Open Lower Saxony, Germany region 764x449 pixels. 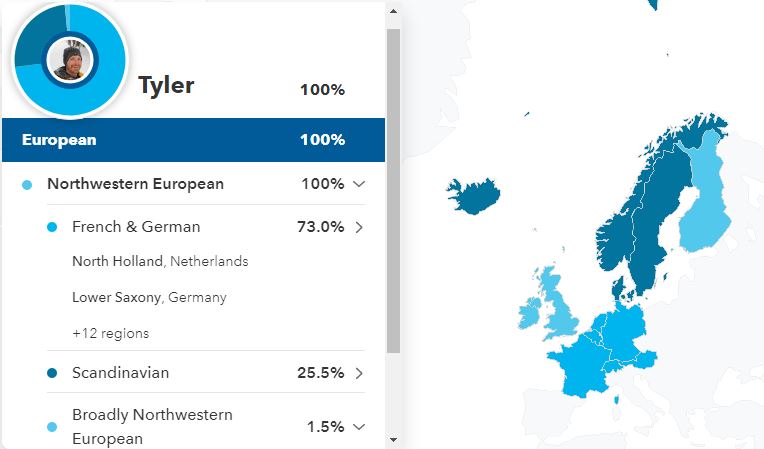(149, 298)
